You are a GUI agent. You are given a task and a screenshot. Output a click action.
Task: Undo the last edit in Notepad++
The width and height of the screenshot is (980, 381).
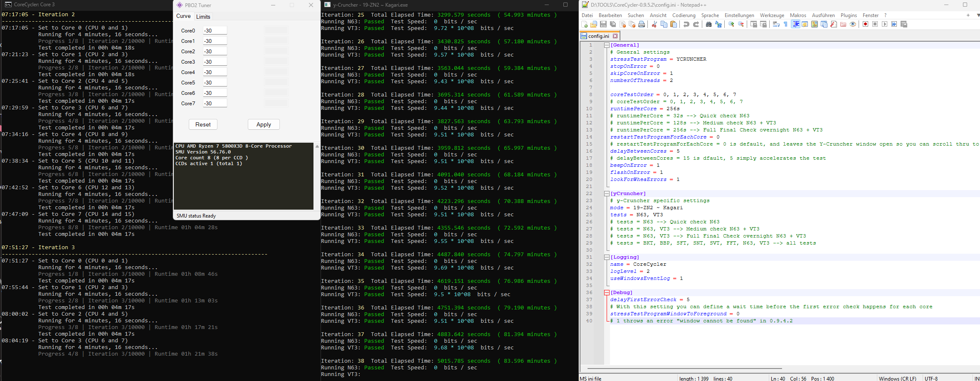coord(686,24)
